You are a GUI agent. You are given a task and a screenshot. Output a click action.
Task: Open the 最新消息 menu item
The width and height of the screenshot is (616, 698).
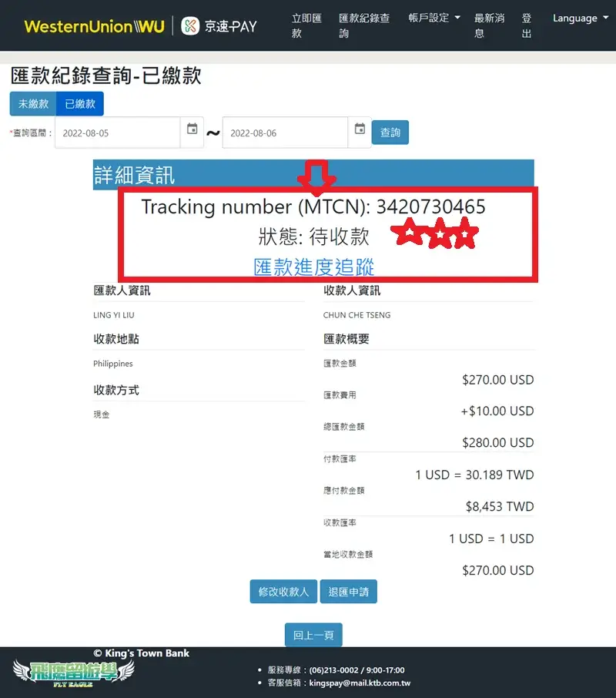[x=488, y=26]
